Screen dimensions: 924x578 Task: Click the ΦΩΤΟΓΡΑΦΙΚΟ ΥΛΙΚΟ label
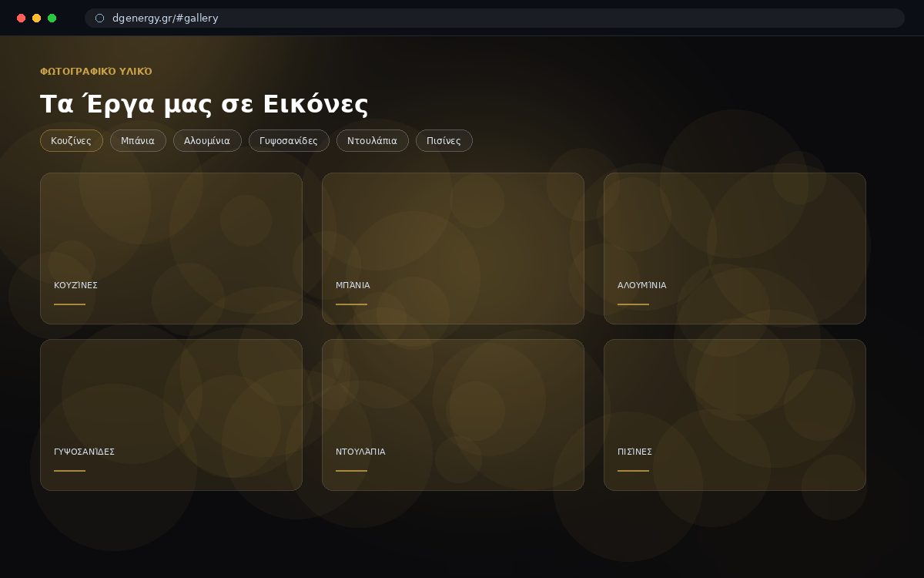(x=96, y=71)
